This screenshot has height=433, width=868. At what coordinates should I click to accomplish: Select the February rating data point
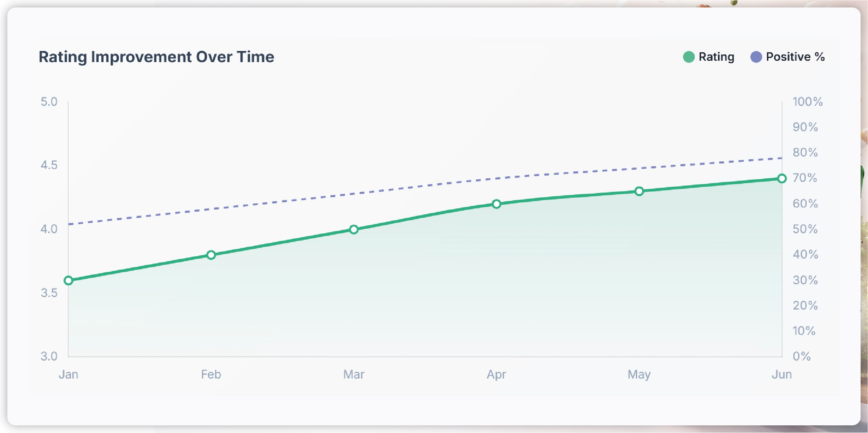click(211, 255)
